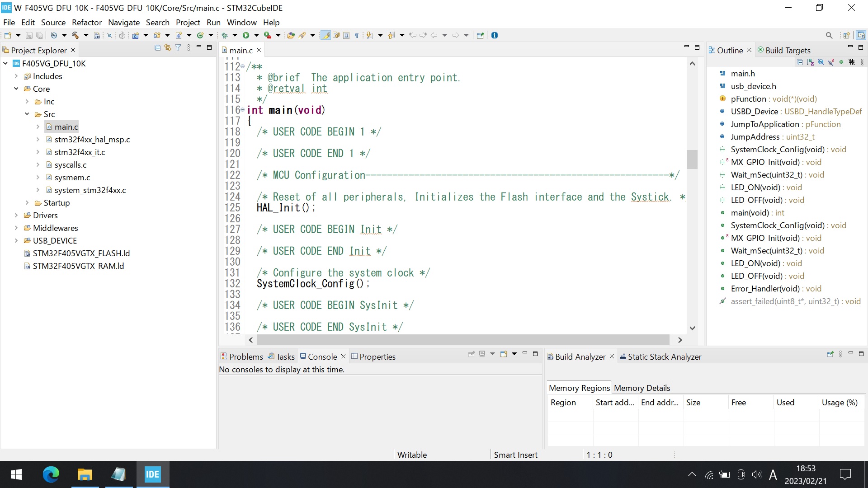Toggle Block Selection Mode
Image resolution: width=868 pixels, height=488 pixels.
tap(346, 35)
